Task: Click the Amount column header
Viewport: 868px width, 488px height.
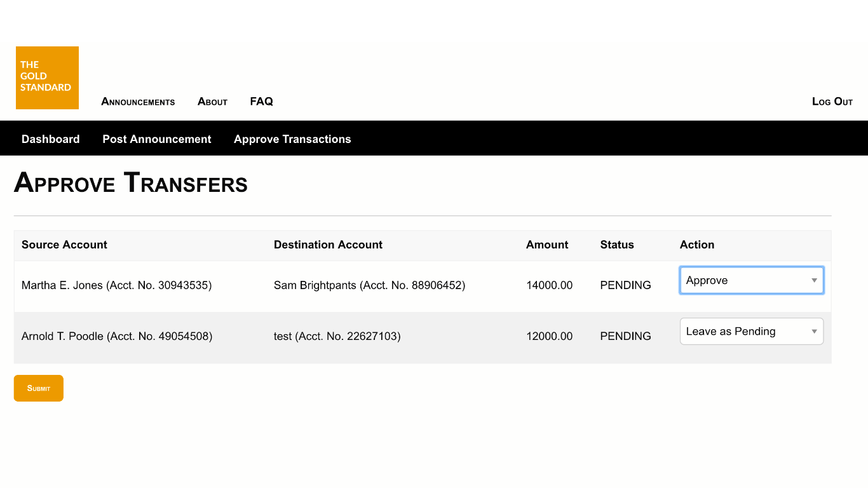Action: [547, 245]
